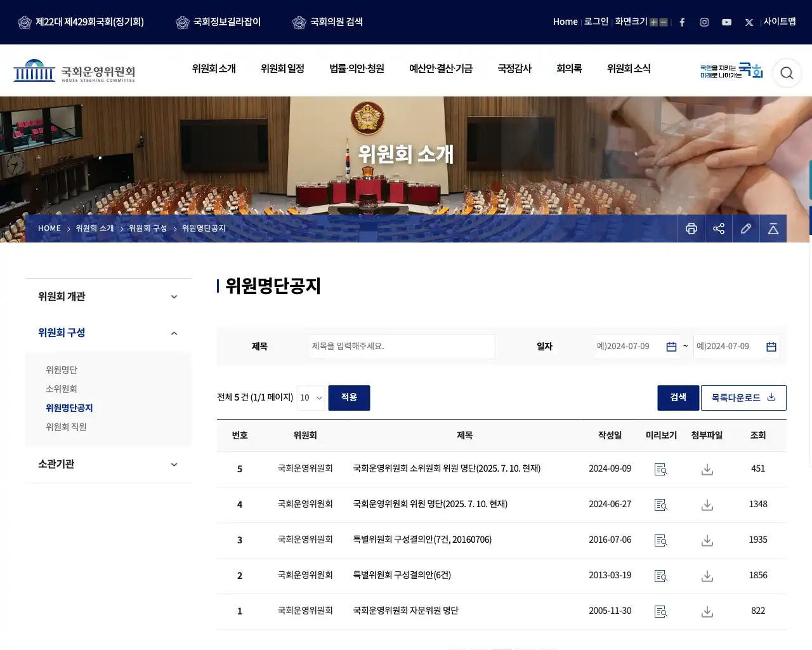
Task: Open the 사이트맵 link
Action: [x=780, y=22]
